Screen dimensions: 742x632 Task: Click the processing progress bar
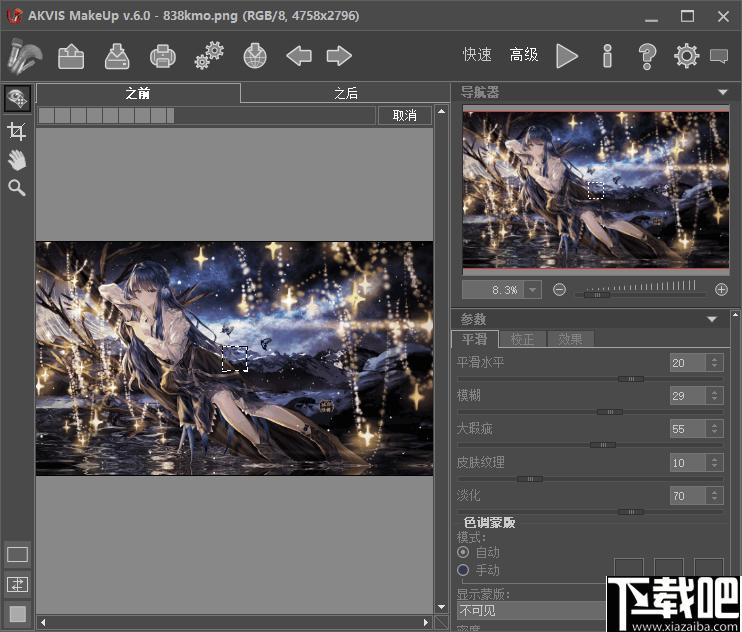[207, 115]
